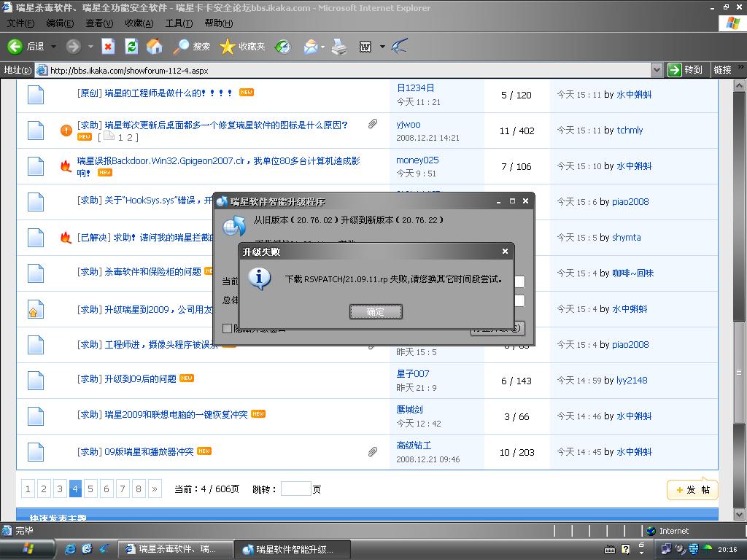Viewport: 747px width, 560px height.
Task: Open the Back button history dropdown arrow
Action: point(53,46)
